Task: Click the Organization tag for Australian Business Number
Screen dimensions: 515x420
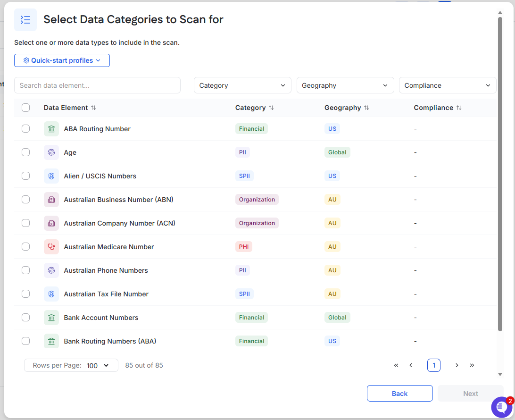Action: tap(257, 200)
